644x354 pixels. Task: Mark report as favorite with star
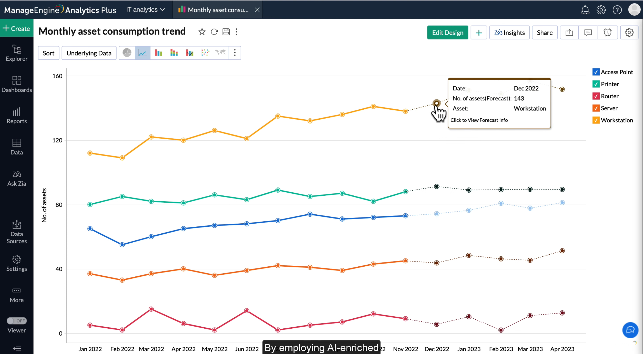click(202, 32)
